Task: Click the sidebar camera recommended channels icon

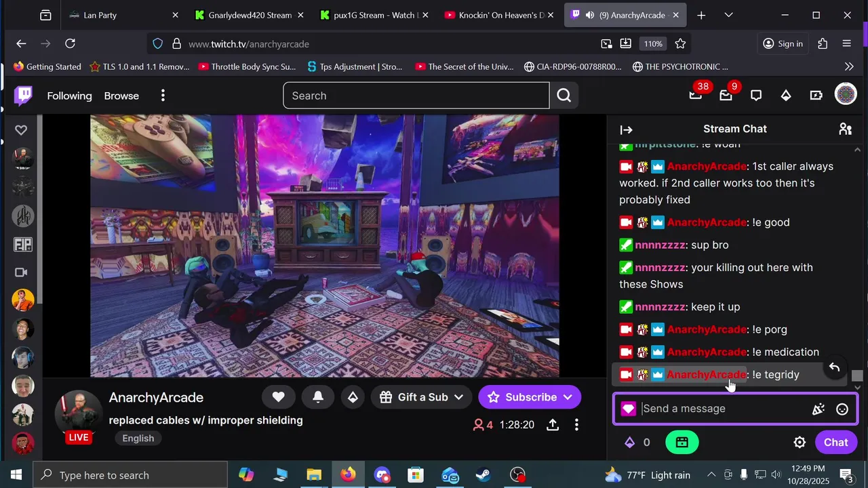Action: 21,272
